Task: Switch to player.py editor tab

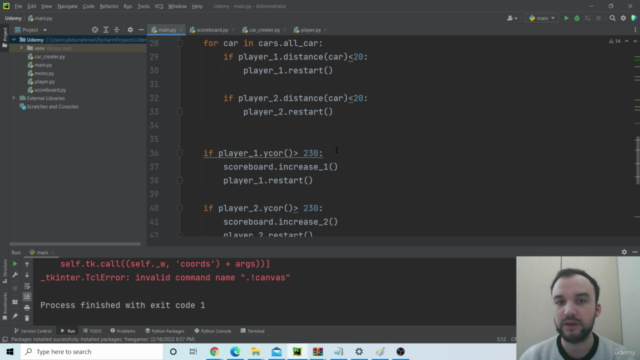Action: point(310,30)
